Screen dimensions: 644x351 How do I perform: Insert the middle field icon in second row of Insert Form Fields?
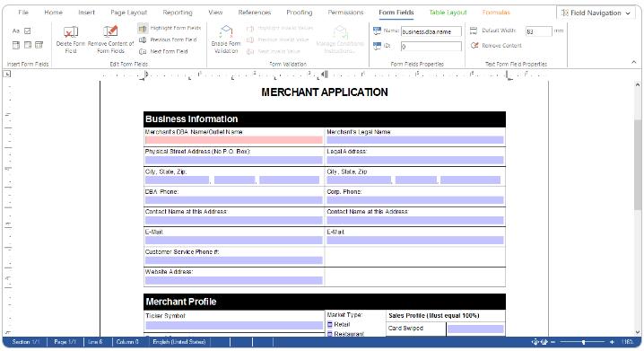tap(28, 45)
